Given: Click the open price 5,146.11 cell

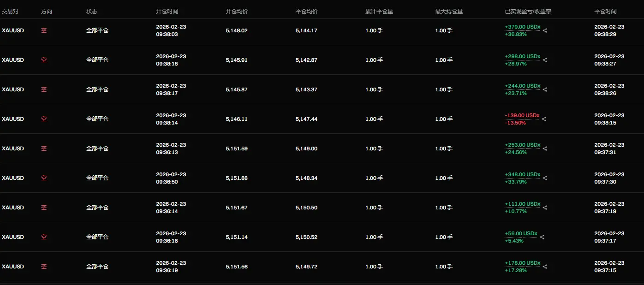Looking at the screenshot, I should pyautogui.click(x=237, y=119).
